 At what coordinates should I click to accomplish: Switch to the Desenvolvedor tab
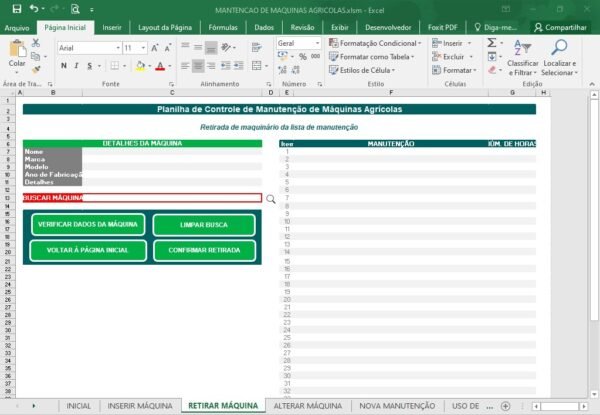click(x=388, y=28)
